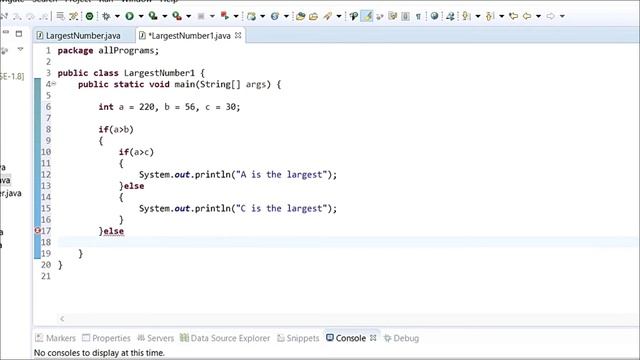Open the Snippets view tab
The height and width of the screenshot is (360, 640).
[x=298, y=338]
